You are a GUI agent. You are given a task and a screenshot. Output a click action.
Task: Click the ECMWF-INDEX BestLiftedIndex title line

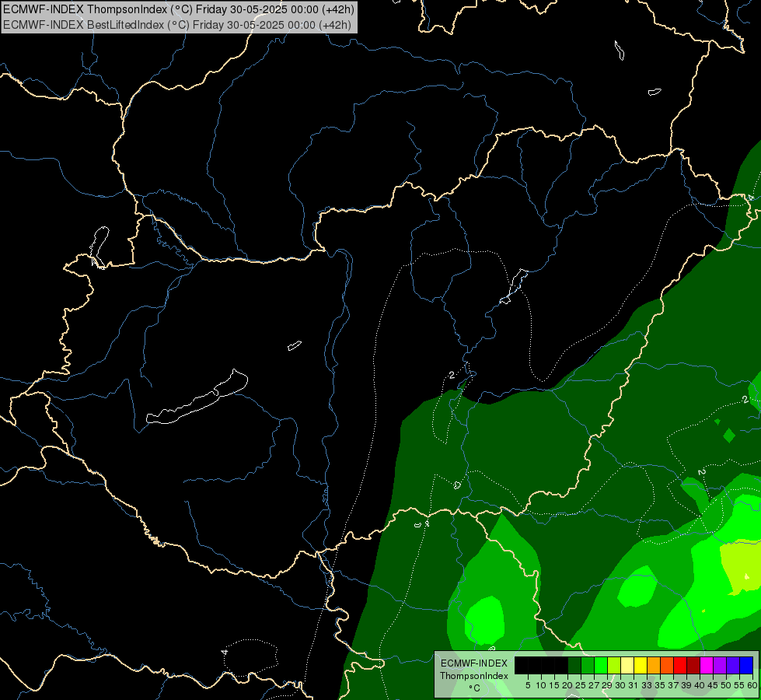tap(176, 24)
